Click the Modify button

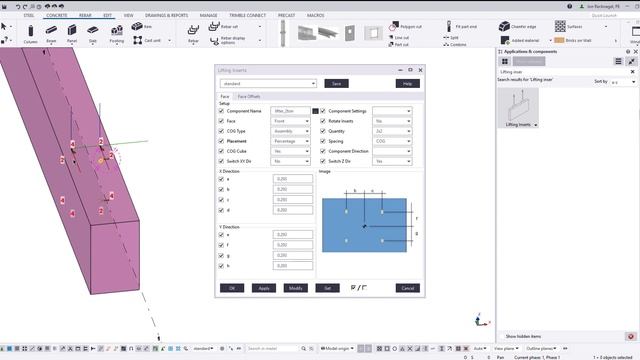tap(296, 288)
